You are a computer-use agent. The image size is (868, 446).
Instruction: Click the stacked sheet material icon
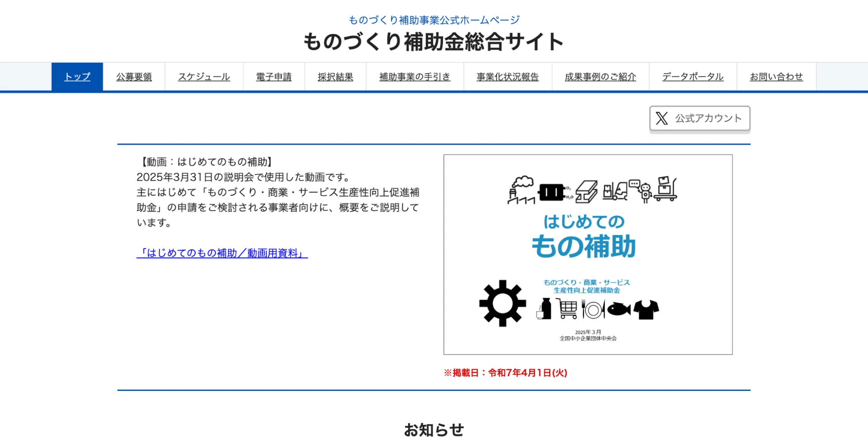point(587,192)
